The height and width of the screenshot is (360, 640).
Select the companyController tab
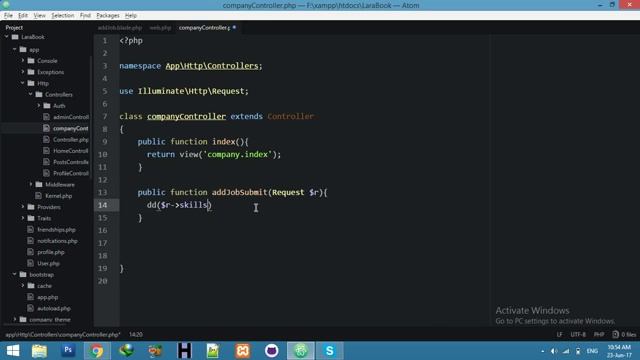pos(204,28)
